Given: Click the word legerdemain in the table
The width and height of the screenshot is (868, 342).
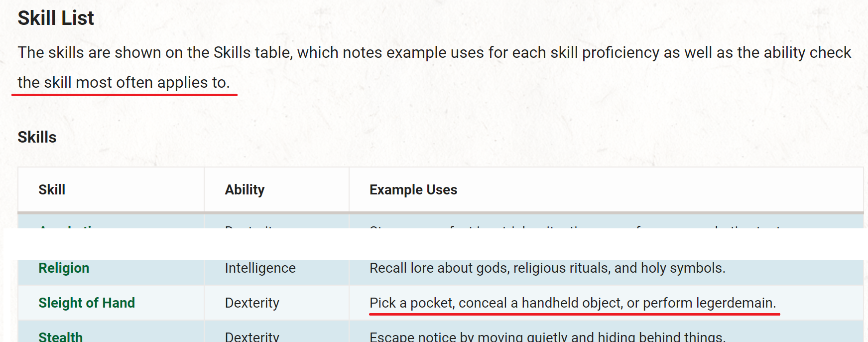Looking at the screenshot, I should [x=736, y=303].
